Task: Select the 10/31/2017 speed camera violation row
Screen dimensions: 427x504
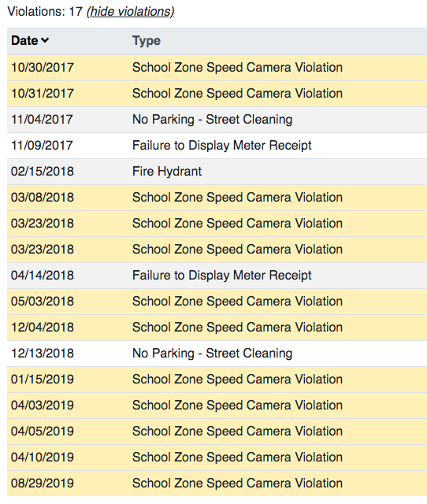Action: (217, 94)
